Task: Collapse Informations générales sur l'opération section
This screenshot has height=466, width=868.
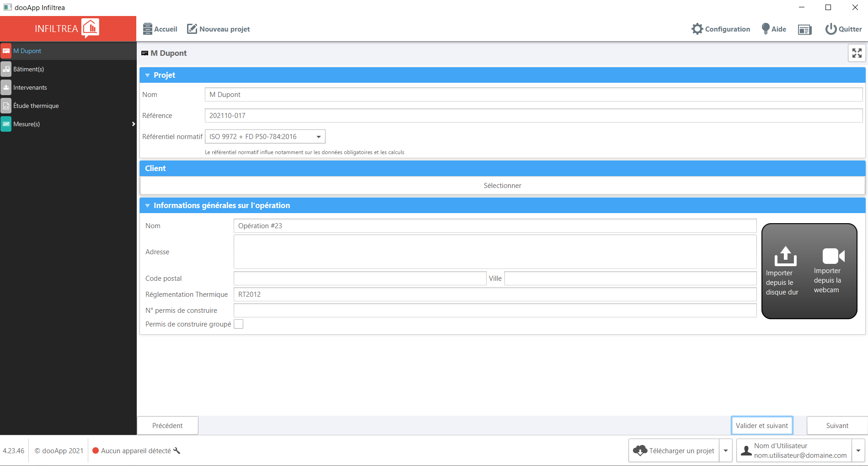Action: pyautogui.click(x=147, y=206)
